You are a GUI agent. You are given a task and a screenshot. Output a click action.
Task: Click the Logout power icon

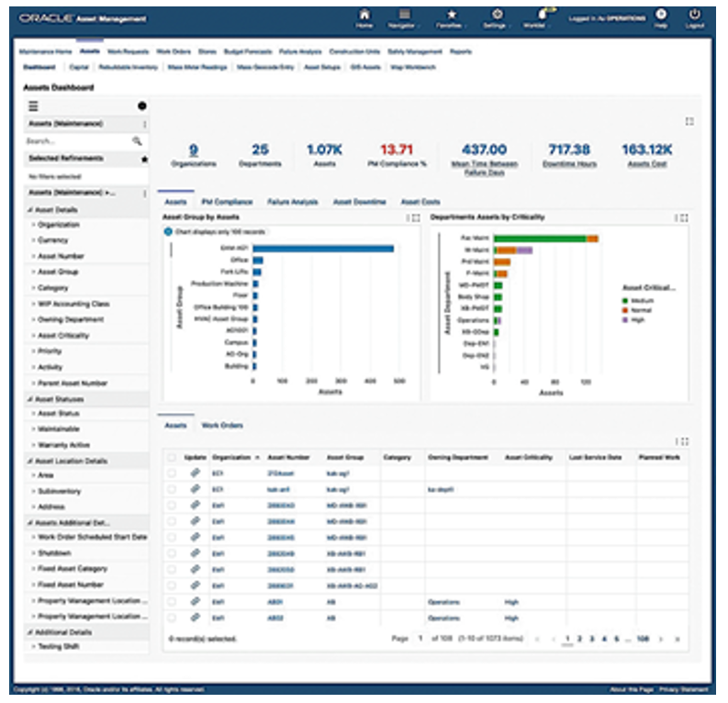click(x=695, y=14)
